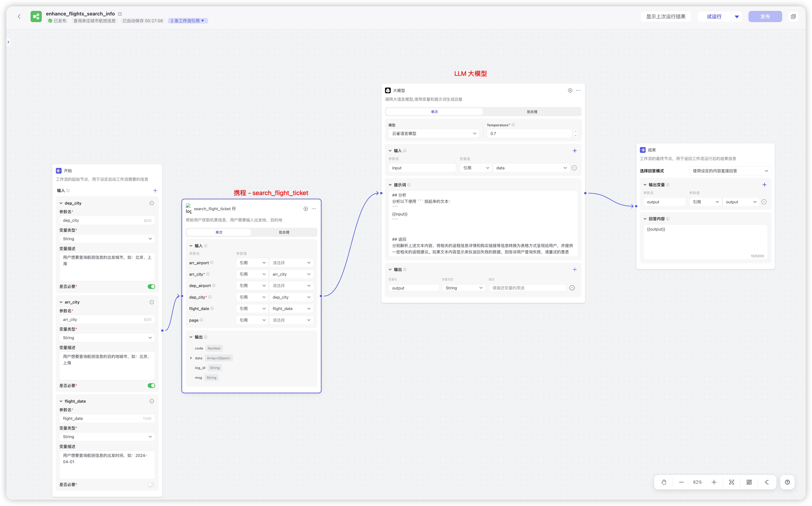This screenshot has height=506, width=812.
Task: Open dep_city 变量类型 String dropdown
Action: (107, 239)
